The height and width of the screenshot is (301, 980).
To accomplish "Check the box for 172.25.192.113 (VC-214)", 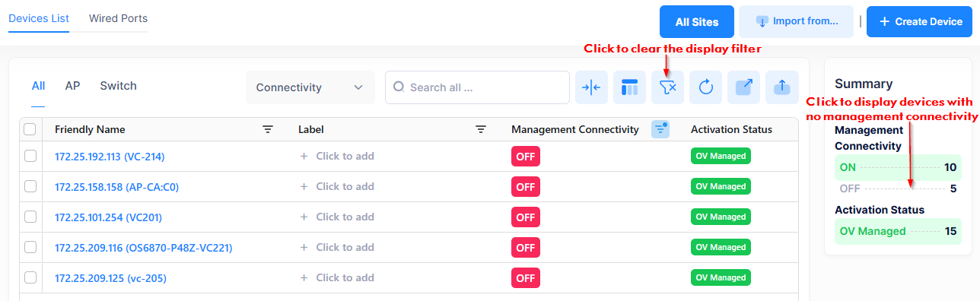I will point(30,156).
